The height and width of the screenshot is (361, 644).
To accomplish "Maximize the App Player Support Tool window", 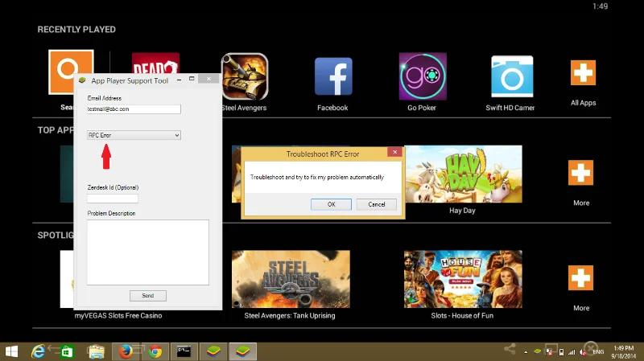I will pos(192,79).
